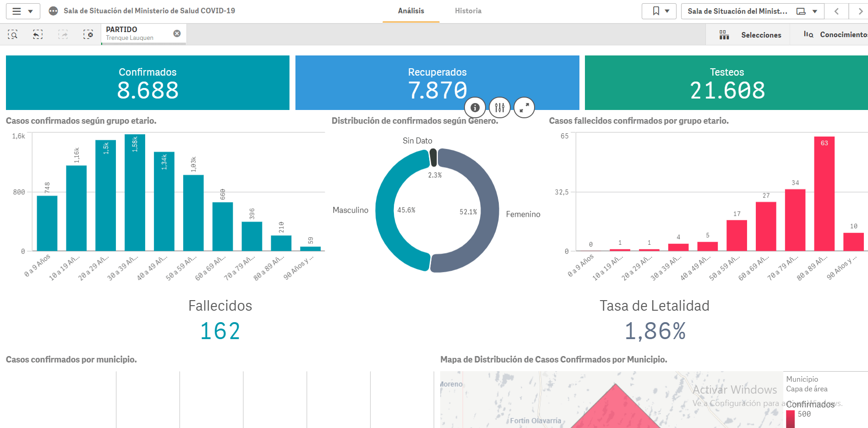Switch to the Análisis tab
Viewport: 868px width, 428px height.
click(411, 11)
